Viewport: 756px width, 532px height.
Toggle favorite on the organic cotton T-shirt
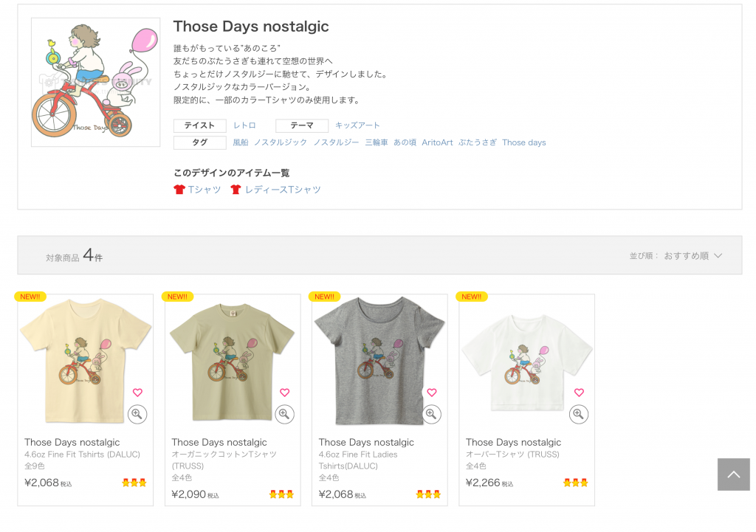click(x=284, y=393)
